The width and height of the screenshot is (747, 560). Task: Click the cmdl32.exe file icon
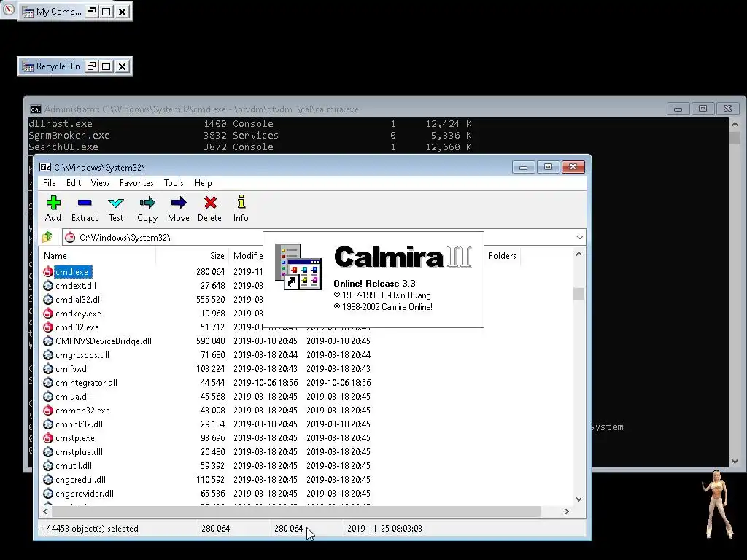48,327
